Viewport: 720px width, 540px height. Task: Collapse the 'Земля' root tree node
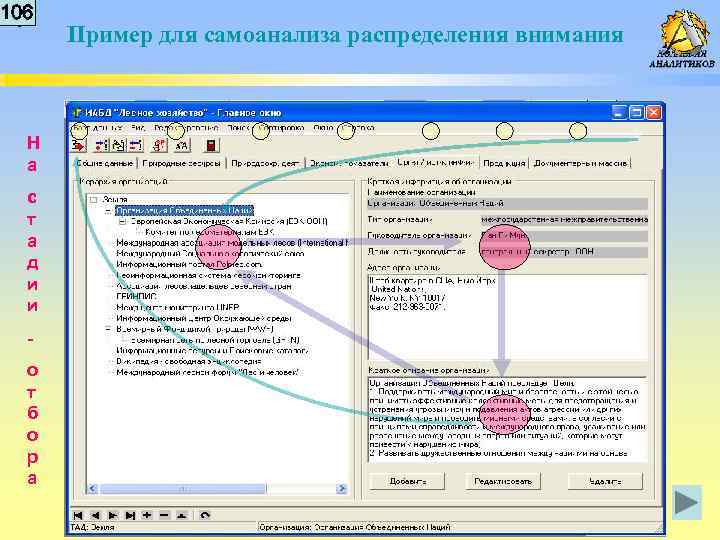coord(94,200)
